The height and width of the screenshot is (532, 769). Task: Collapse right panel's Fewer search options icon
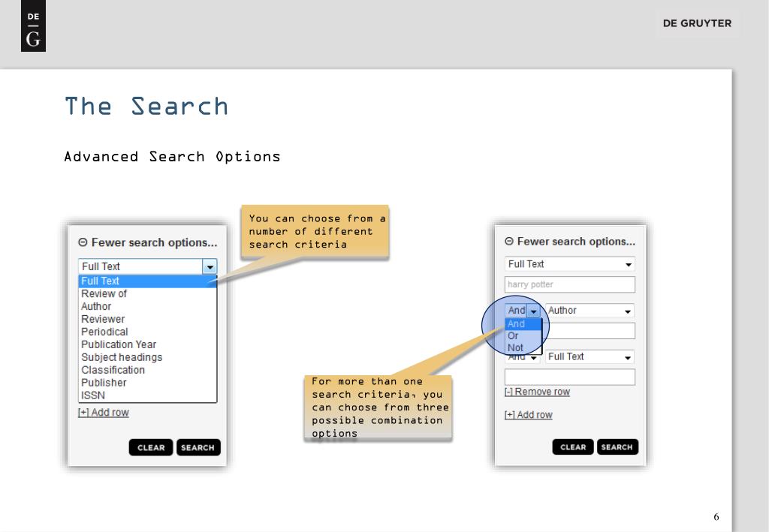509,241
